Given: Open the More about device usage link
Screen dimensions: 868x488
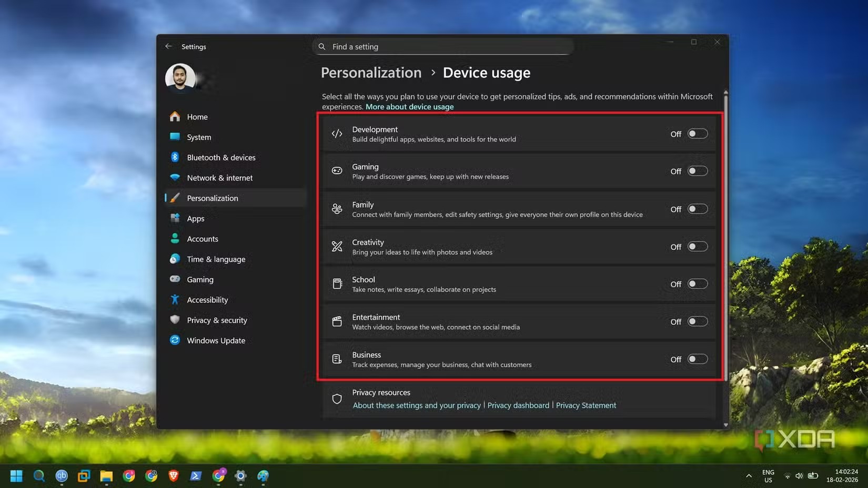Looking at the screenshot, I should click(409, 107).
